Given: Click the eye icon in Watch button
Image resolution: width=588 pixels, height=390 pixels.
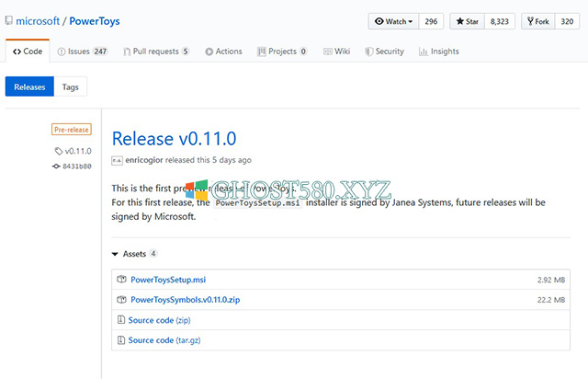Looking at the screenshot, I should [x=379, y=21].
